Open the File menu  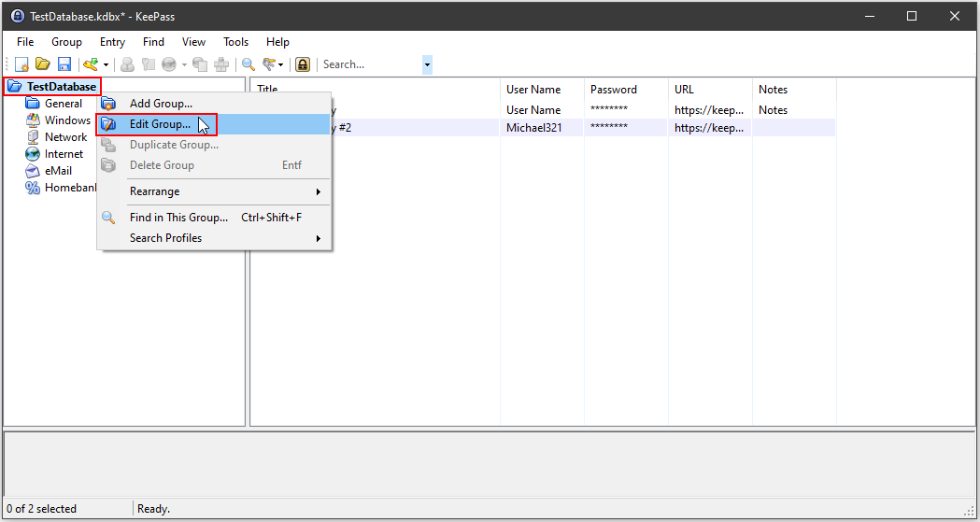click(x=25, y=42)
